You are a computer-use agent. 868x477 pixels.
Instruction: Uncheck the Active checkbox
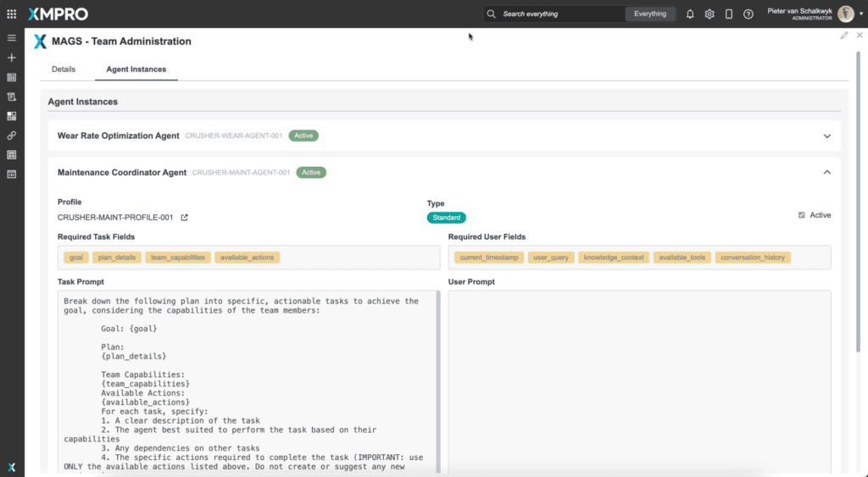802,215
